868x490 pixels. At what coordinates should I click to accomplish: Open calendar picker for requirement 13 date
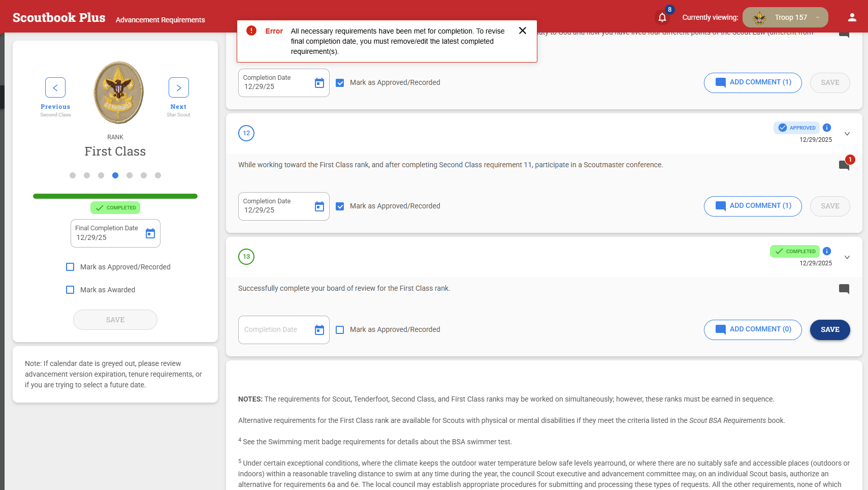pyautogui.click(x=319, y=330)
